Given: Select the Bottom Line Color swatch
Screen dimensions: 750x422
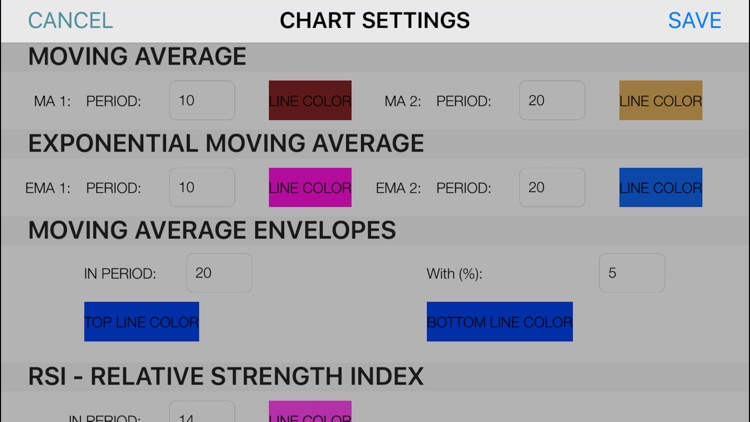Looking at the screenshot, I should click(x=499, y=322).
